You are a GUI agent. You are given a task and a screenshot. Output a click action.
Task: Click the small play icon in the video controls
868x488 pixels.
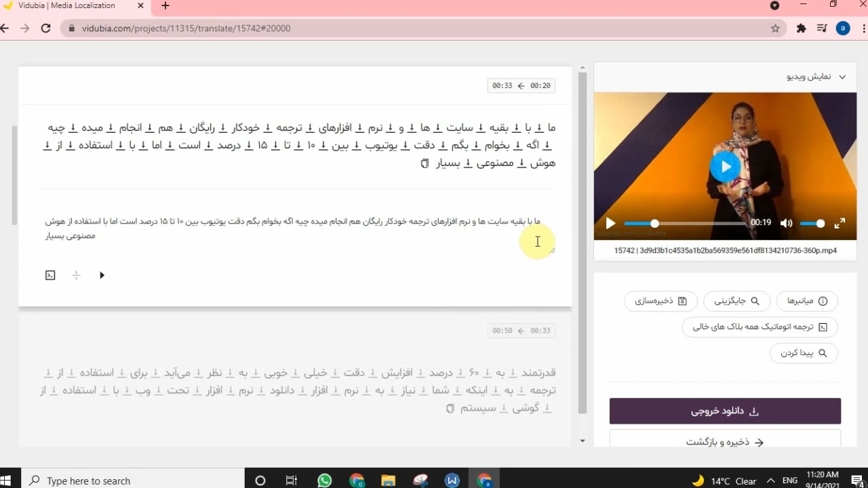pyautogui.click(x=610, y=223)
